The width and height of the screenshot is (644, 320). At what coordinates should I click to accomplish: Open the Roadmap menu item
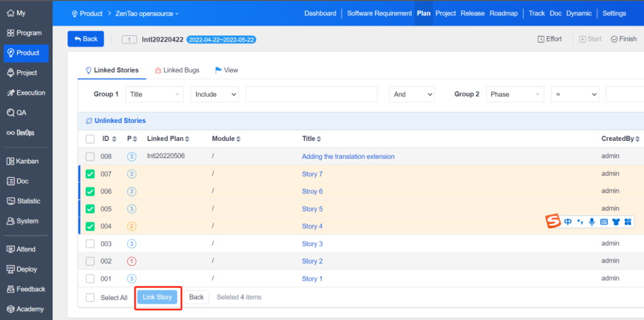[503, 13]
